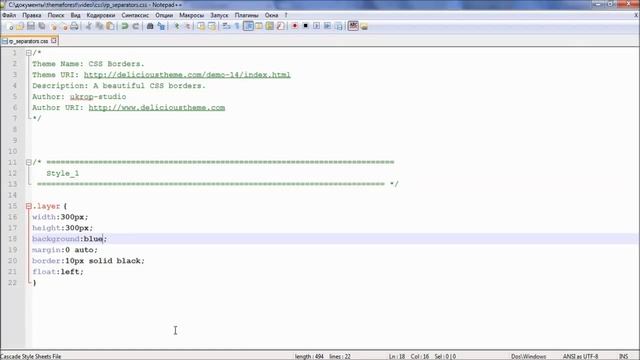Stop macro recording with black square
The image size is (640, 360).
click(305, 27)
